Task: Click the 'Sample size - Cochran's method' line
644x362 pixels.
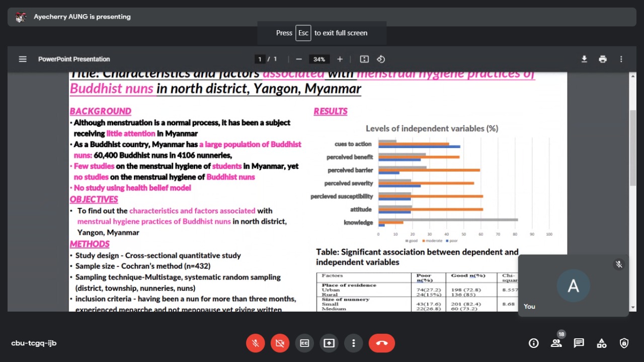Action: 143,266
